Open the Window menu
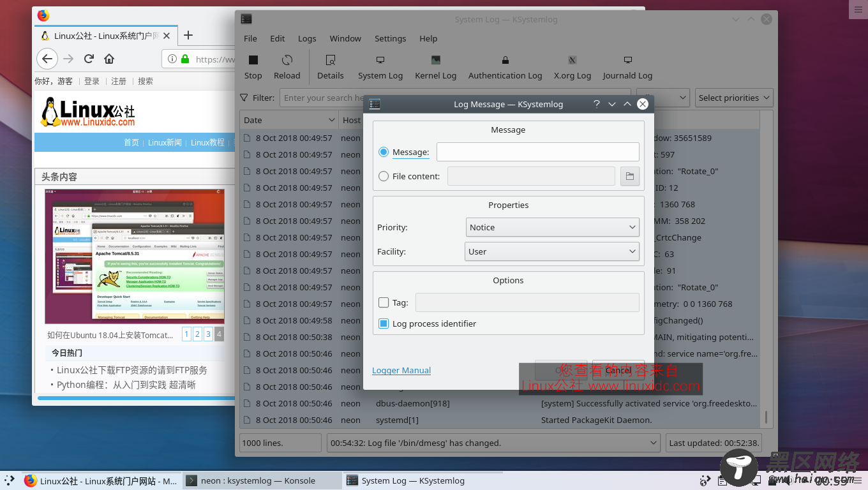 click(345, 38)
